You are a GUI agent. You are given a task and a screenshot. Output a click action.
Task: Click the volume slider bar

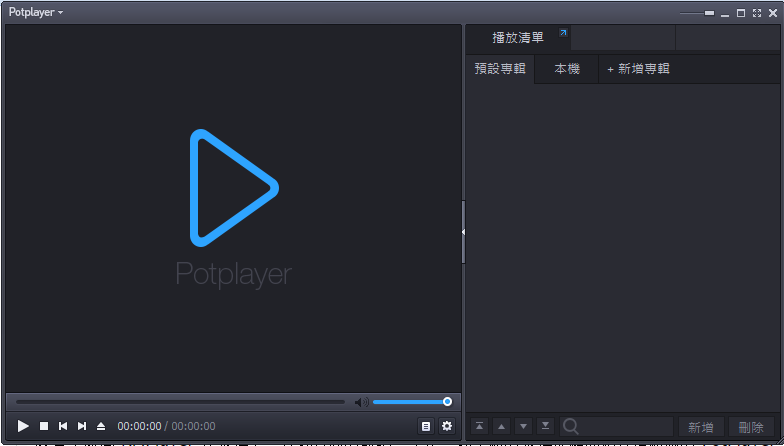[410, 402]
